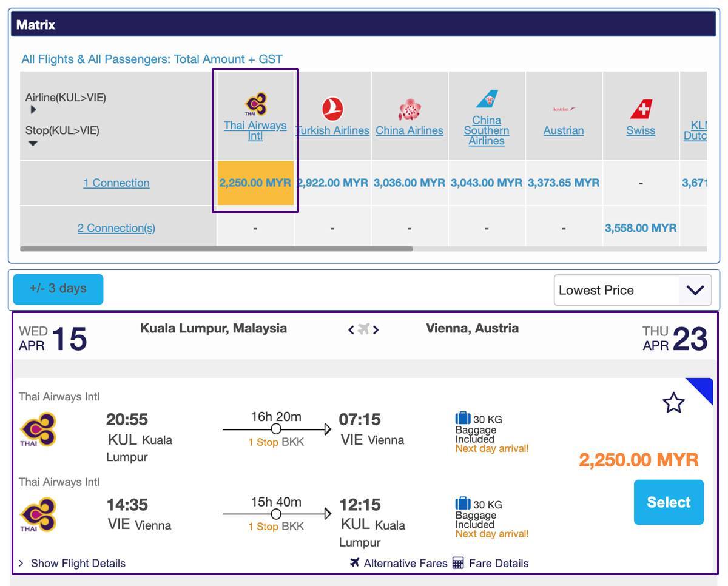The image size is (728, 586).
Task: Filter by 1 Connection
Action: [x=116, y=183]
